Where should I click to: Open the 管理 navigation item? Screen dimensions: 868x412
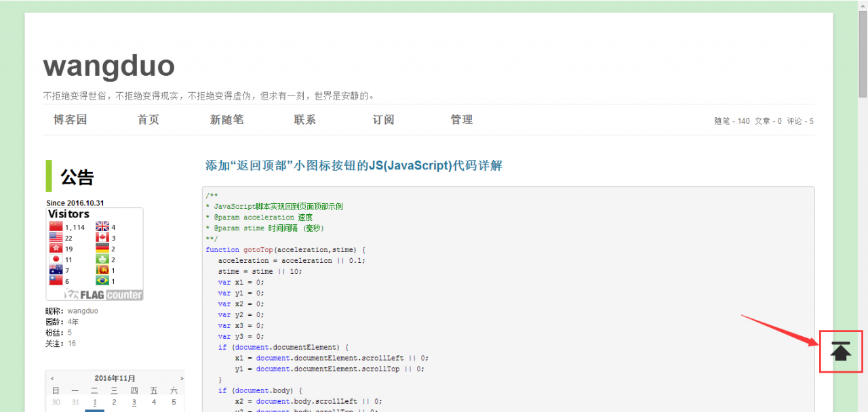[462, 120]
